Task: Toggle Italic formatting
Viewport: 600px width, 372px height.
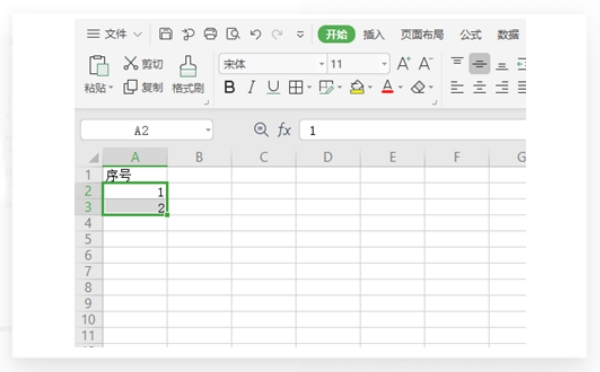Action: click(x=251, y=87)
